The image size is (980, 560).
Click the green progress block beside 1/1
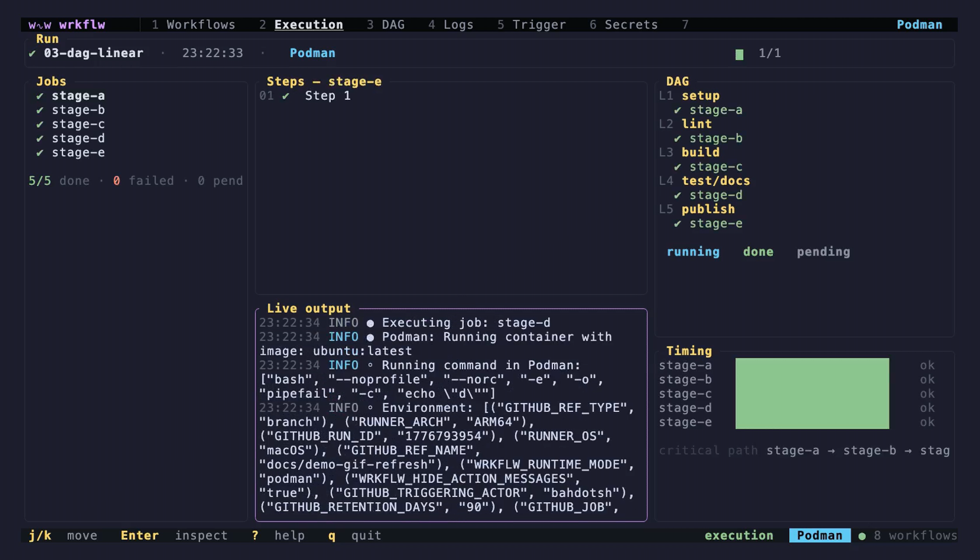pyautogui.click(x=739, y=54)
